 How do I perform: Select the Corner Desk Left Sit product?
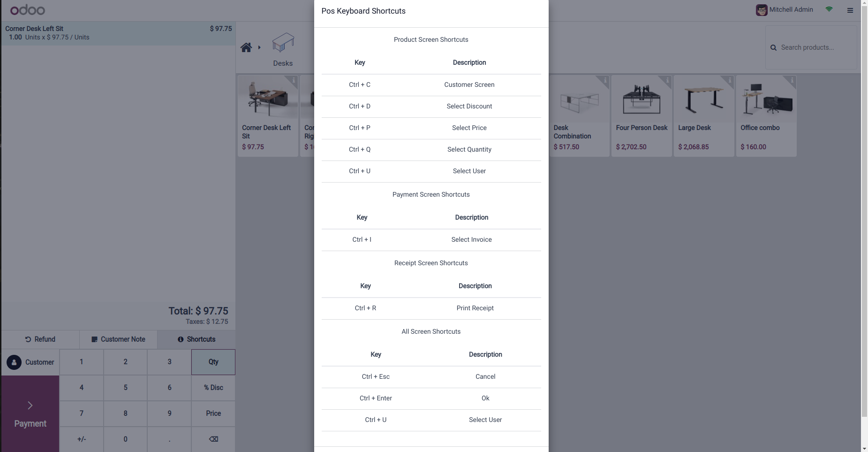point(268,115)
